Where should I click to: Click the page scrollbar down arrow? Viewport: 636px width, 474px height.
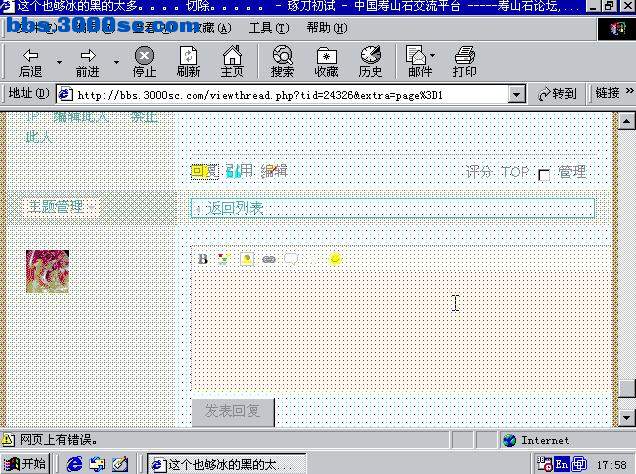tap(627, 418)
